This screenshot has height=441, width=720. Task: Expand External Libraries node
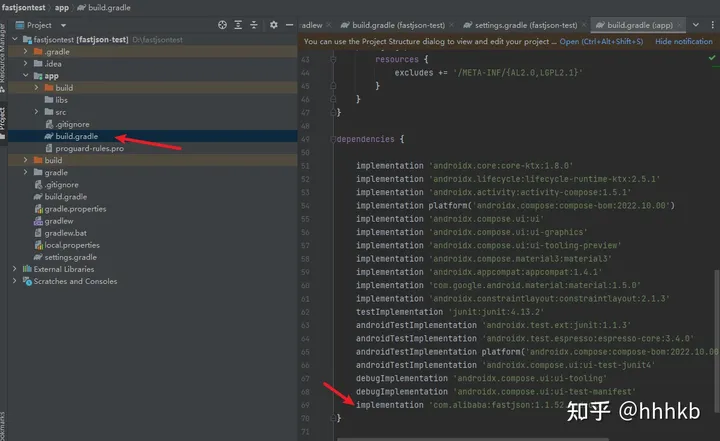tap(15, 269)
